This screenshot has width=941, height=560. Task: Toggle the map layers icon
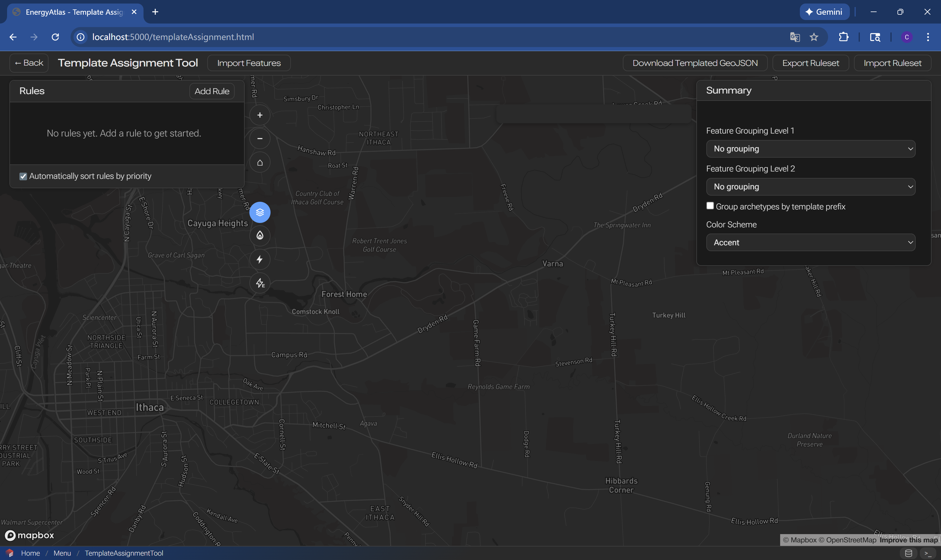click(260, 212)
